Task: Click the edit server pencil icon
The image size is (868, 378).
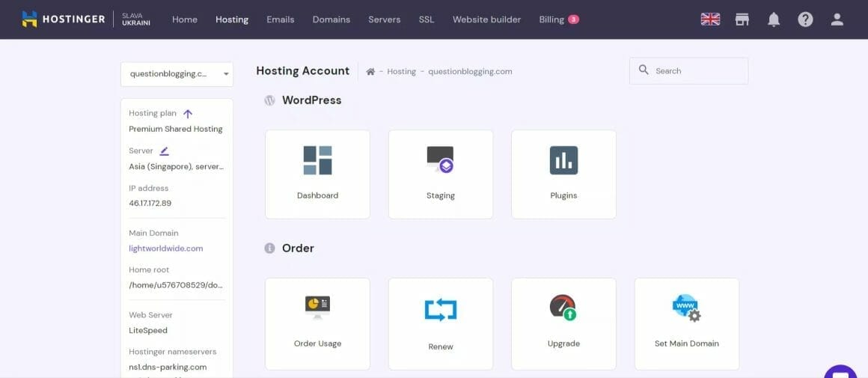Action: coord(165,150)
